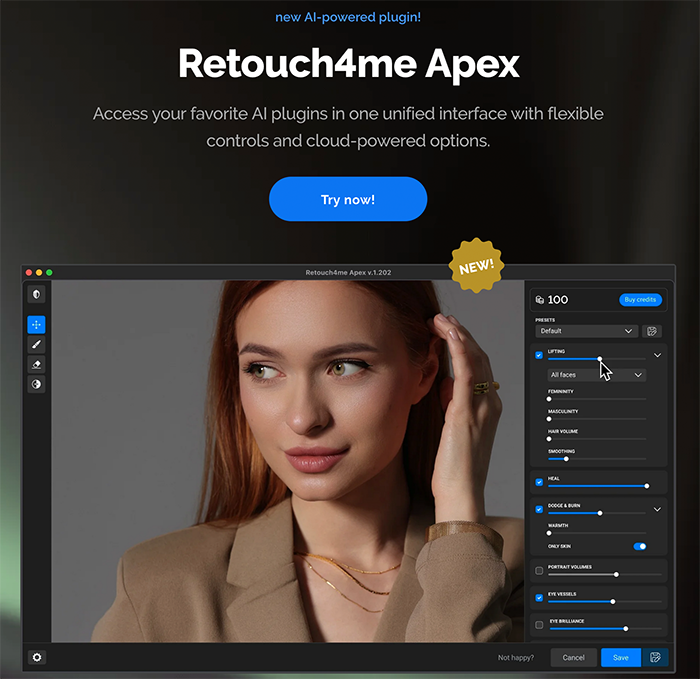Screen dimensions: 700x679
Task: Click the Buy credits button
Action: 640,300
